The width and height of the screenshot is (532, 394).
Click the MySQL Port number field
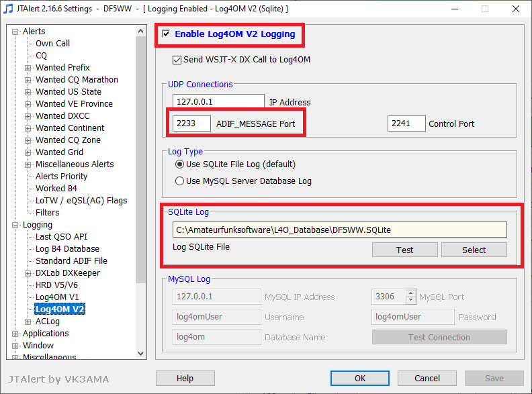coord(389,297)
